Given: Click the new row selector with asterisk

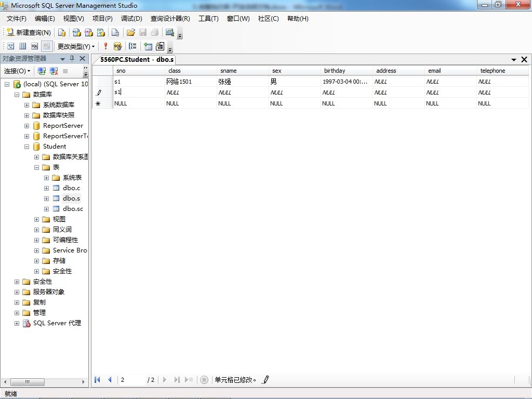Looking at the screenshot, I should tap(102, 103).
